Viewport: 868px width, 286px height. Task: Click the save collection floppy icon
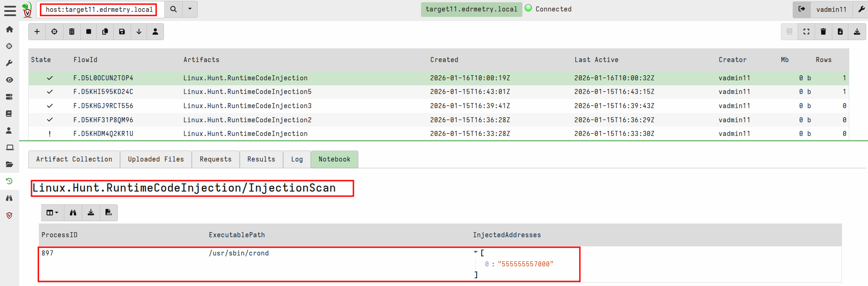(x=122, y=31)
